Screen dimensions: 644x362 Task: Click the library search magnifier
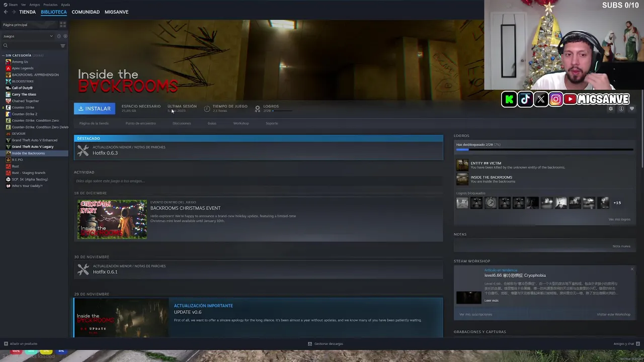coord(6,46)
